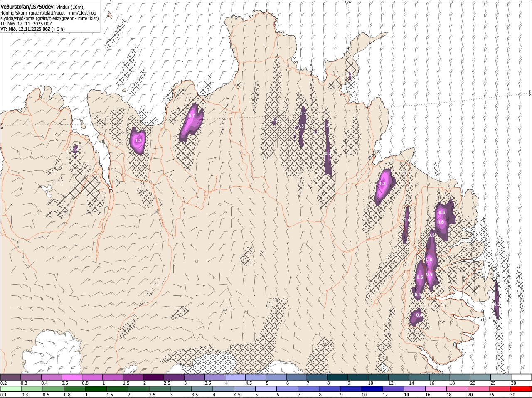Select upper legend swatch between 0.2 and 0.3
This screenshot has width=532, height=398.
point(10,377)
